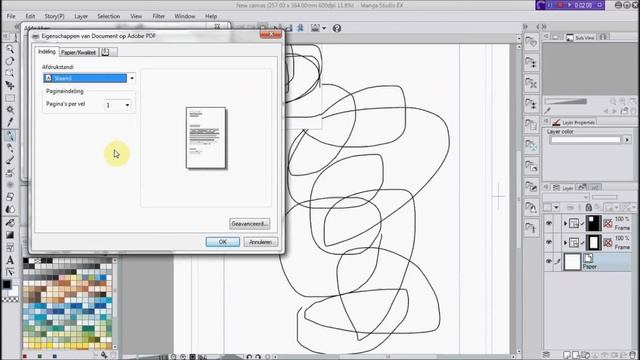
Task: Adjust the layer opacity slider
Action: 605,198
